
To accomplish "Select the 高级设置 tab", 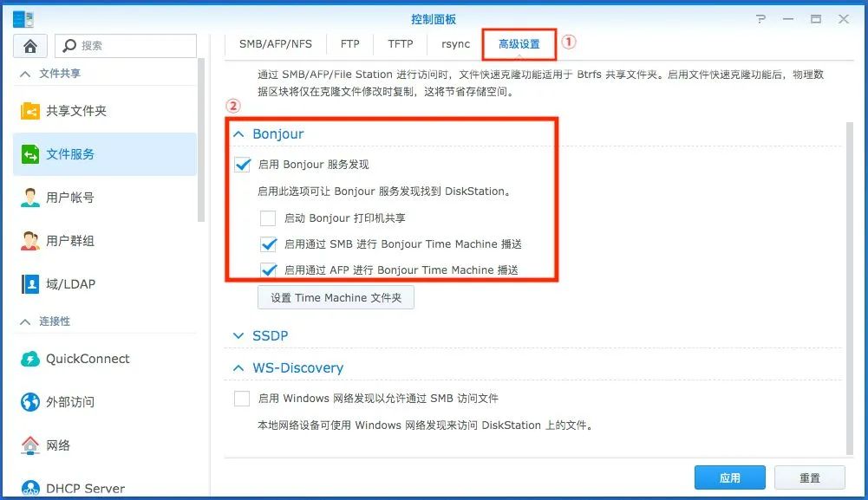I will pyautogui.click(x=519, y=44).
